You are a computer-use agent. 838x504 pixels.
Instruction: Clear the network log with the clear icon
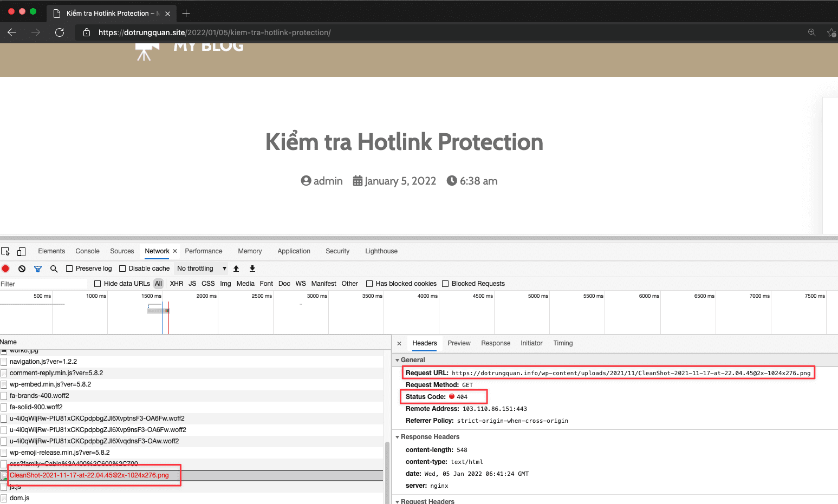[x=22, y=269]
